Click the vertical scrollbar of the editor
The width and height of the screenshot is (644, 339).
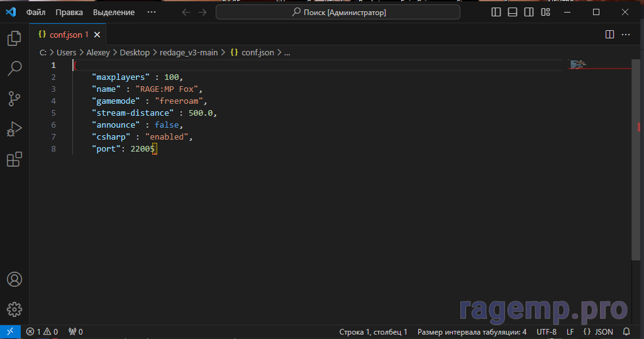pos(635,189)
